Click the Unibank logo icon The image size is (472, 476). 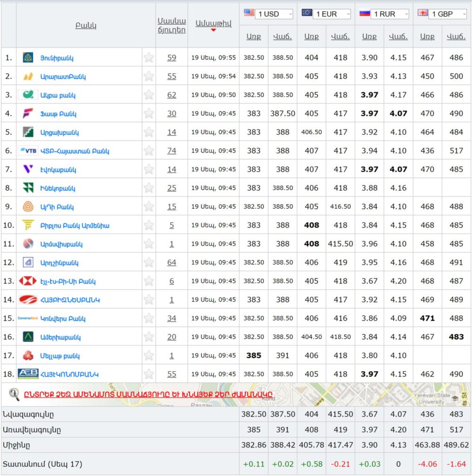28,58
